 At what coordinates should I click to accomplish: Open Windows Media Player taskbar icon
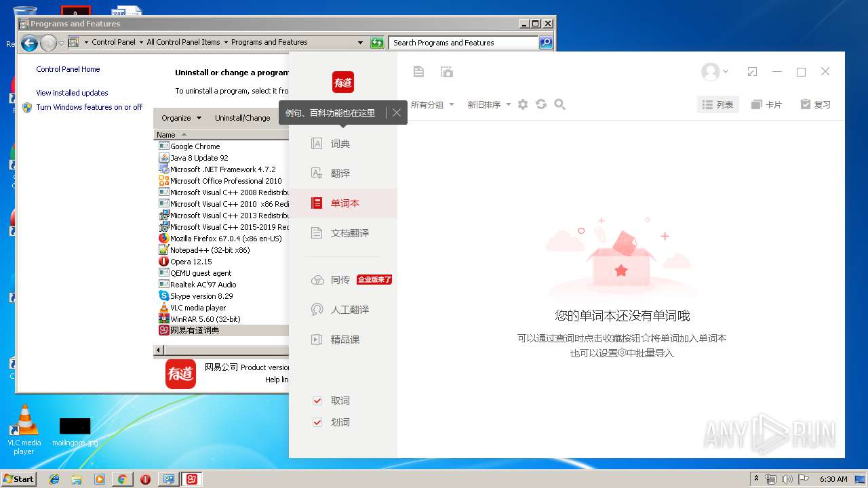100,479
